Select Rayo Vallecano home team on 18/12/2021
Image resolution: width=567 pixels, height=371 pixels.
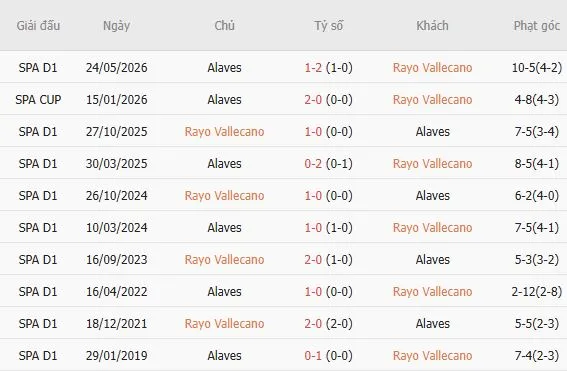224,324
